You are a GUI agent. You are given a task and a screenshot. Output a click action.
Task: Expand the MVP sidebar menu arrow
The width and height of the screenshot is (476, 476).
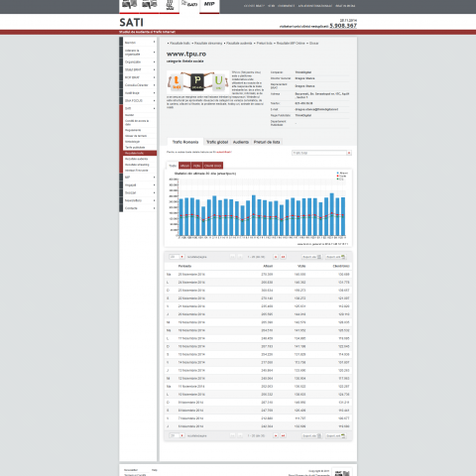coord(154,178)
